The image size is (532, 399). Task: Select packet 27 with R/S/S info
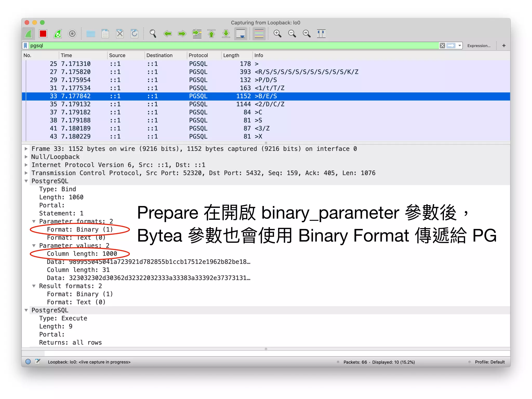pos(266,72)
